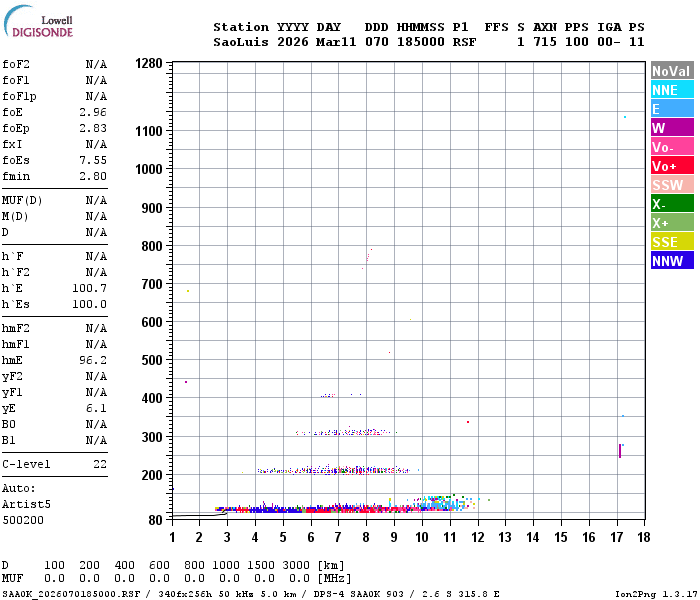Click the NNW blue legend swatch

672,260
